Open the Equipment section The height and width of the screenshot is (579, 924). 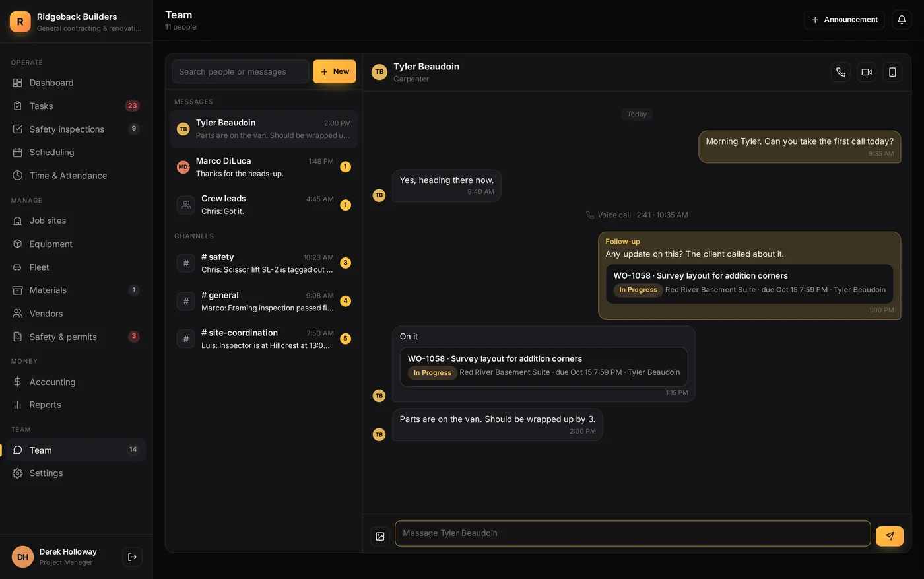point(76,244)
